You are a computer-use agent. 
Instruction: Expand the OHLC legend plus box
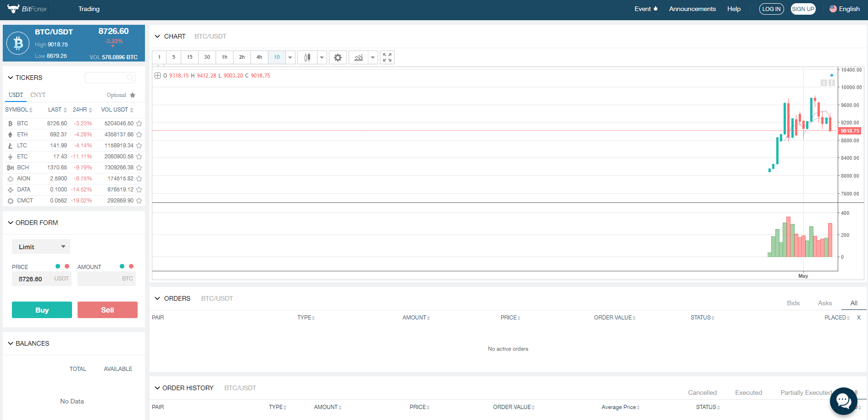pyautogui.click(x=157, y=76)
